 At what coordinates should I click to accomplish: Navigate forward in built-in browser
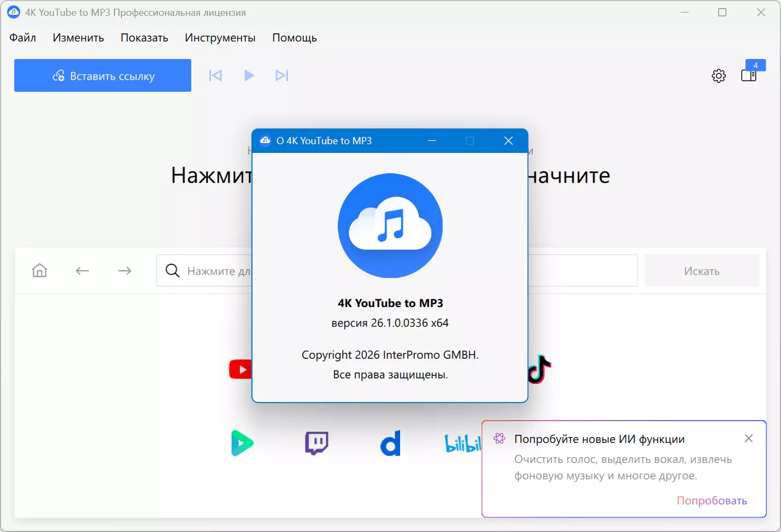(125, 270)
